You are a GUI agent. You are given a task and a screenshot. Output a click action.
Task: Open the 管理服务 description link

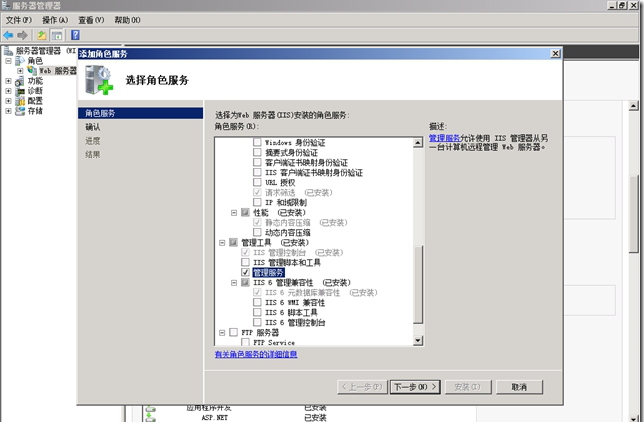(444, 138)
